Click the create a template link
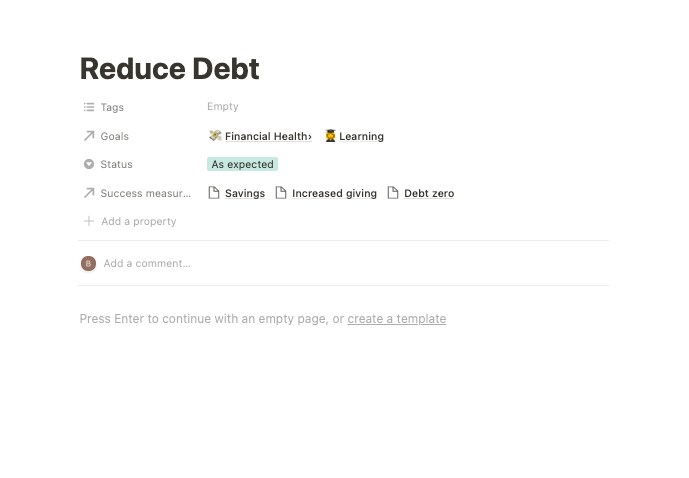The width and height of the screenshot is (689, 478). coord(397,319)
